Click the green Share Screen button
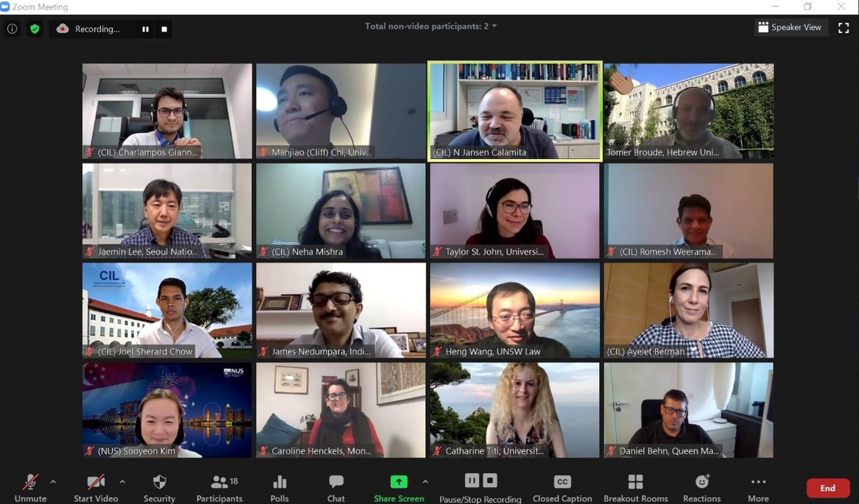This screenshot has height=504, width=859. coord(399,488)
